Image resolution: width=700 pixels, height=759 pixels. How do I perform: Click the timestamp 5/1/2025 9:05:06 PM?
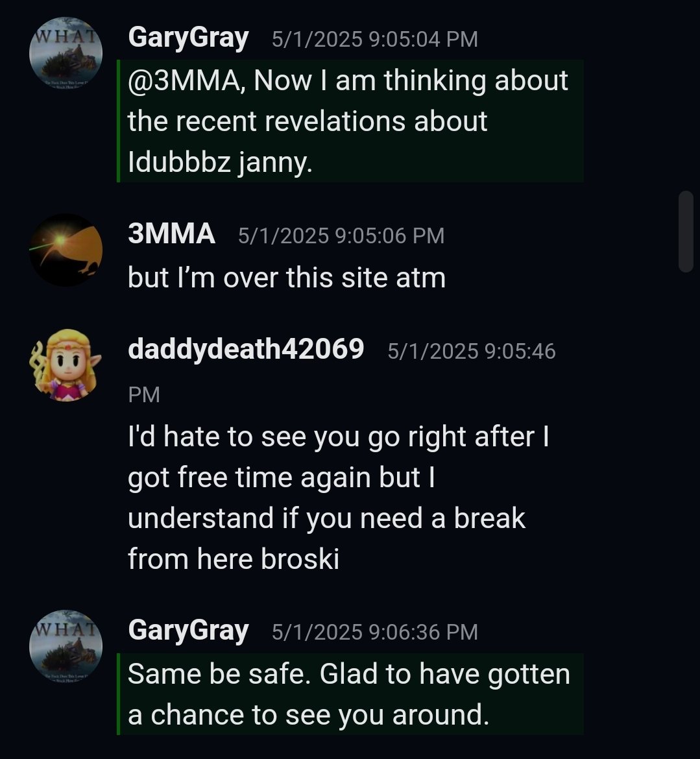coord(341,235)
